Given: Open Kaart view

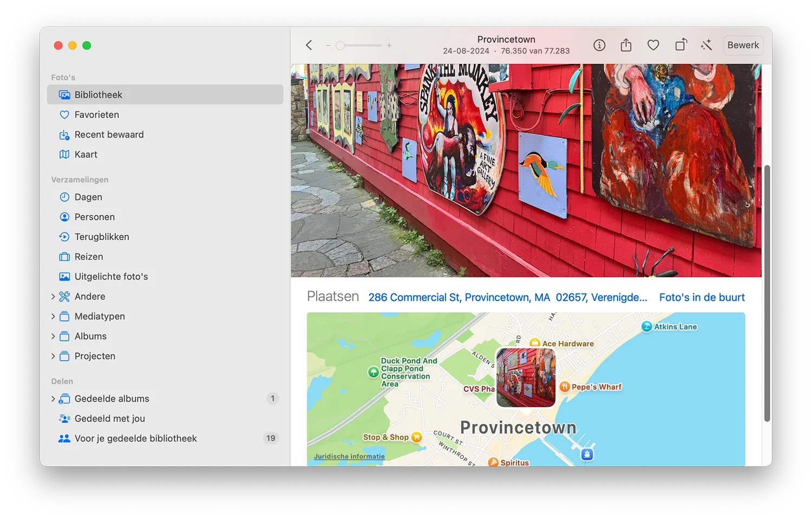Looking at the screenshot, I should tap(165, 155).
